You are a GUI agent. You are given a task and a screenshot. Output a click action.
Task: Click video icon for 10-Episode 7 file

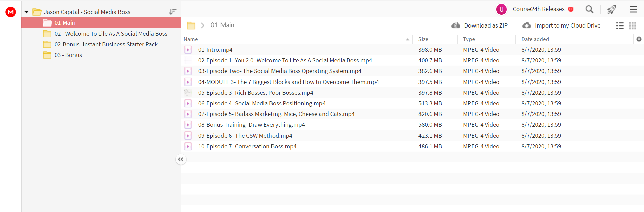[188, 146]
